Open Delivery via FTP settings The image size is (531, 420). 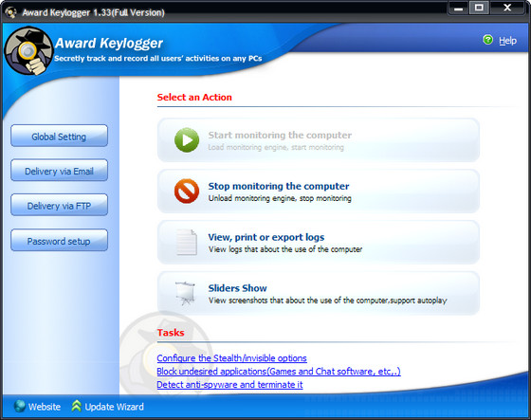[59, 205]
